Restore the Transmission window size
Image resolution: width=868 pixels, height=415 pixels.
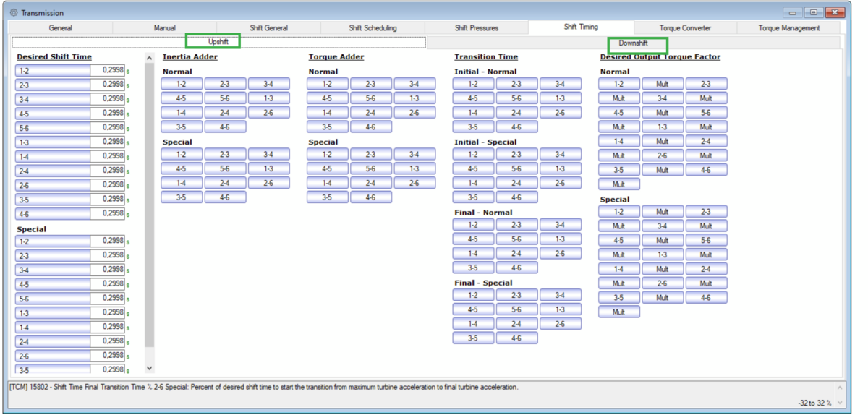coord(814,13)
